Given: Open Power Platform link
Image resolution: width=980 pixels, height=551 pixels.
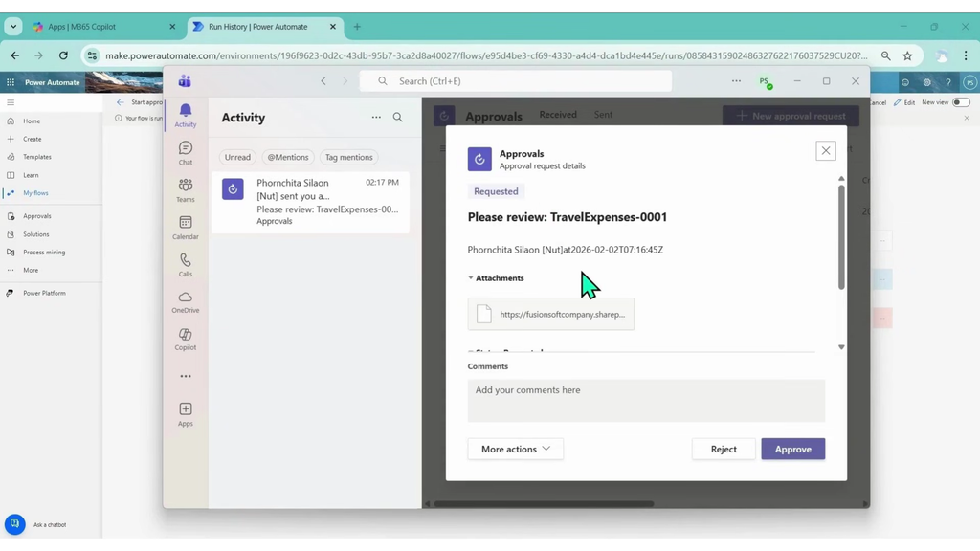Looking at the screenshot, I should [44, 293].
